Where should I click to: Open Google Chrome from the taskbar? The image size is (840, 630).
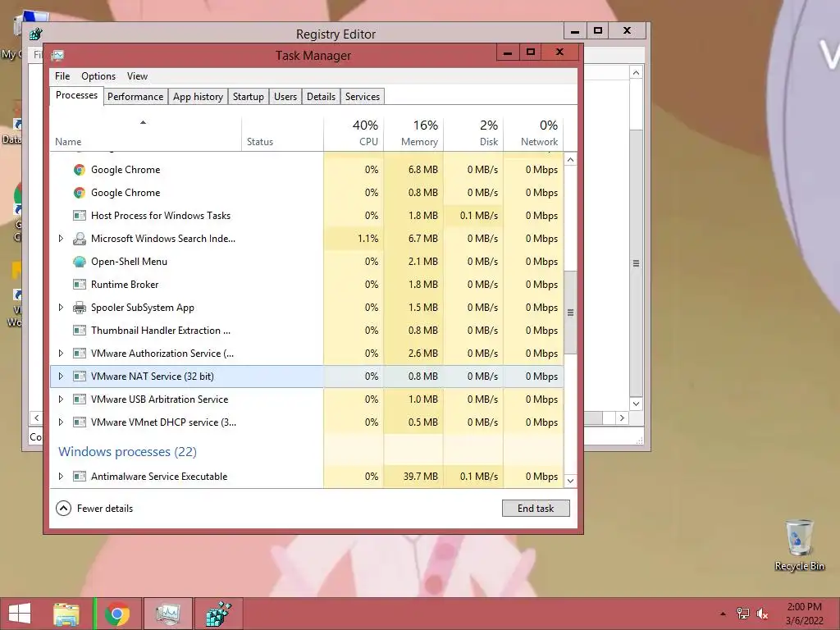tap(116, 614)
